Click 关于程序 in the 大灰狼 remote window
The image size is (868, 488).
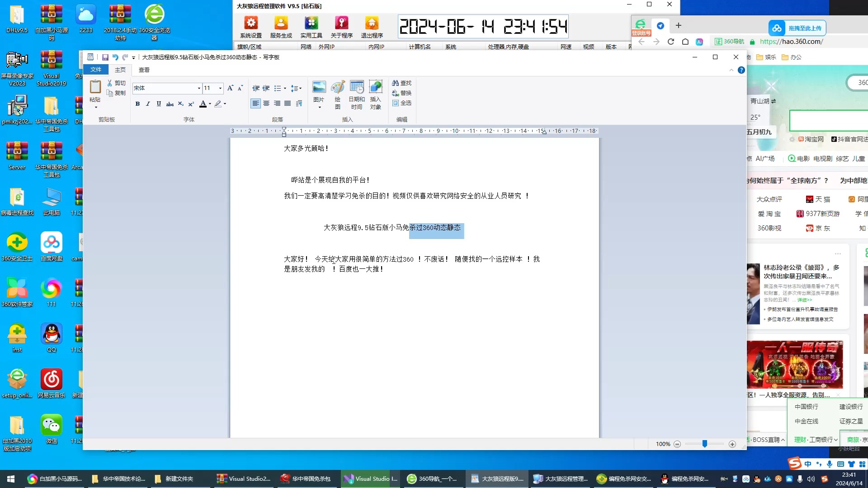pos(341,27)
